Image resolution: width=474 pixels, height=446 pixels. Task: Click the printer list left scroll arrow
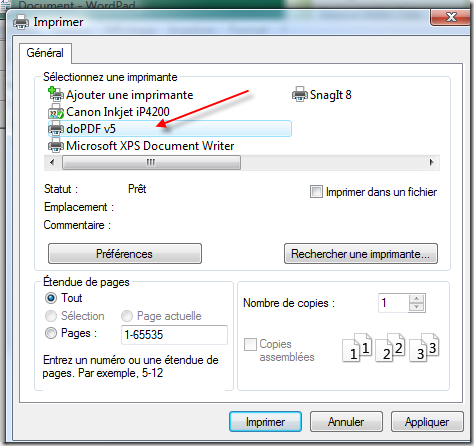[x=52, y=163]
